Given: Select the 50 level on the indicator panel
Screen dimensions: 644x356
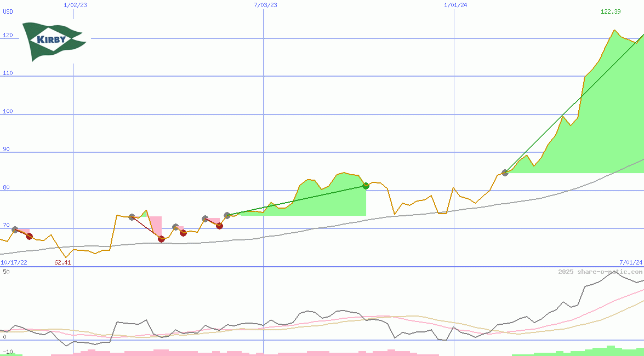Looking at the screenshot, I should pyautogui.click(x=5, y=272).
